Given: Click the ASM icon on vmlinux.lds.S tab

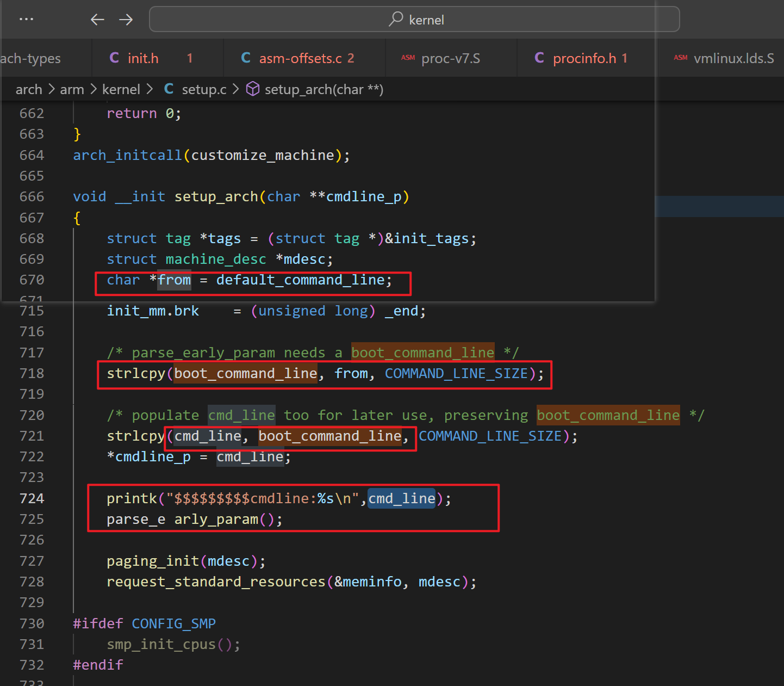Looking at the screenshot, I should click(681, 58).
